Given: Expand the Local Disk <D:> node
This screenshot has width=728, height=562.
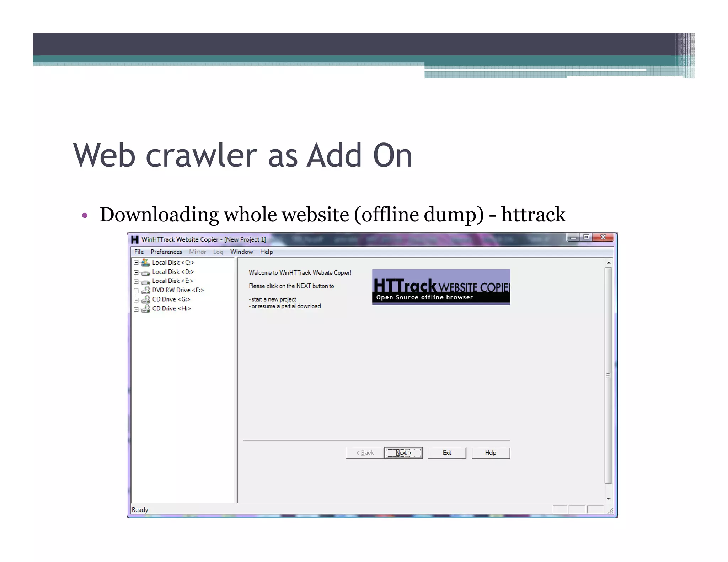Looking at the screenshot, I should click(x=136, y=272).
